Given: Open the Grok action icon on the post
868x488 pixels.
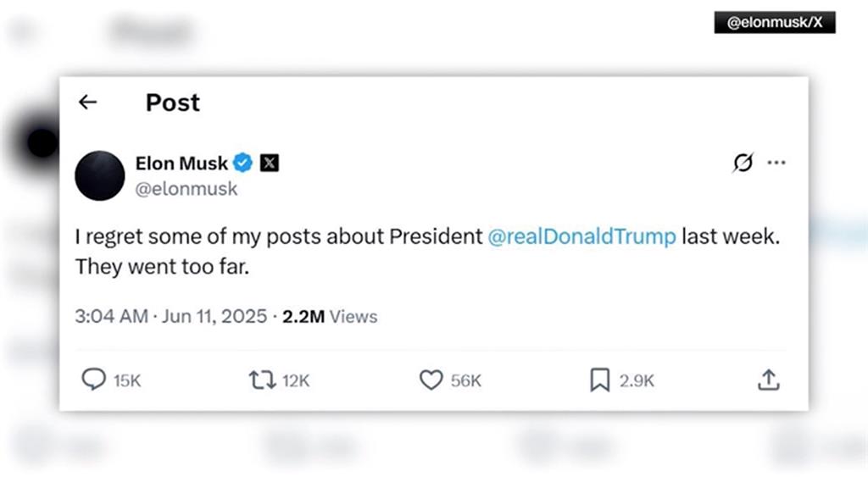Looking at the screenshot, I should [743, 163].
